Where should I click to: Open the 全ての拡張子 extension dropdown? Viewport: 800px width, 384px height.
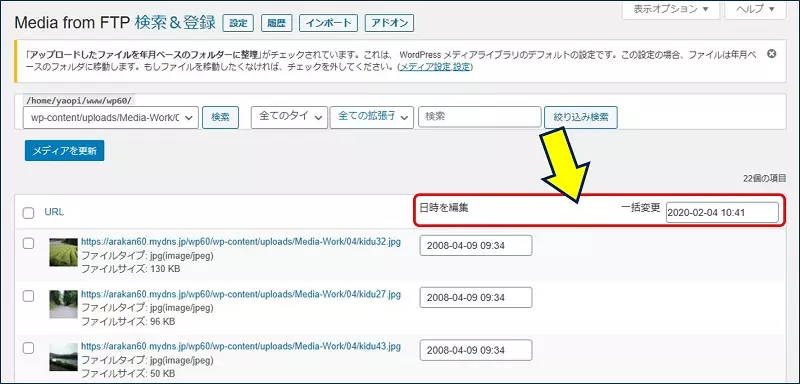371,117
